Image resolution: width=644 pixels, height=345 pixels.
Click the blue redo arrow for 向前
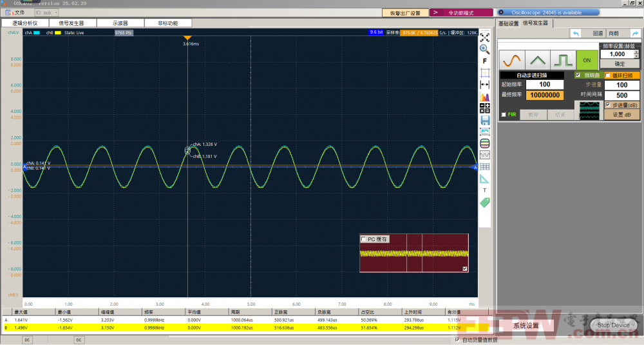tap(636, 34)
